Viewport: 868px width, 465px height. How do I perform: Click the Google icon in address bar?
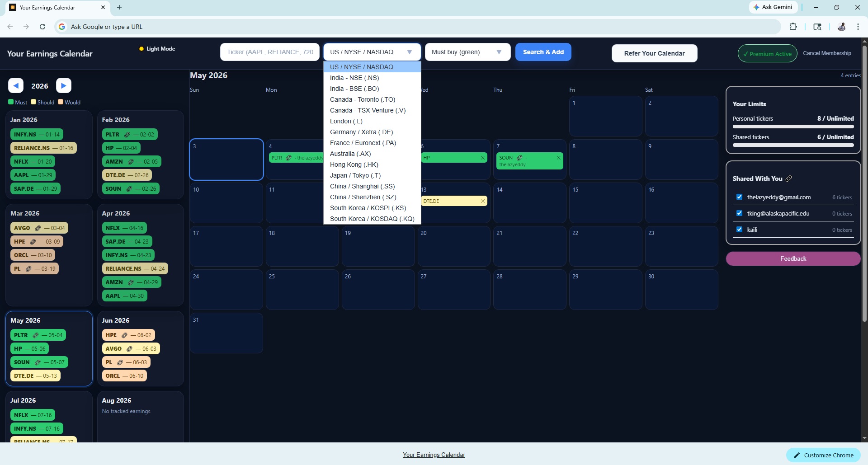[62, 27]
